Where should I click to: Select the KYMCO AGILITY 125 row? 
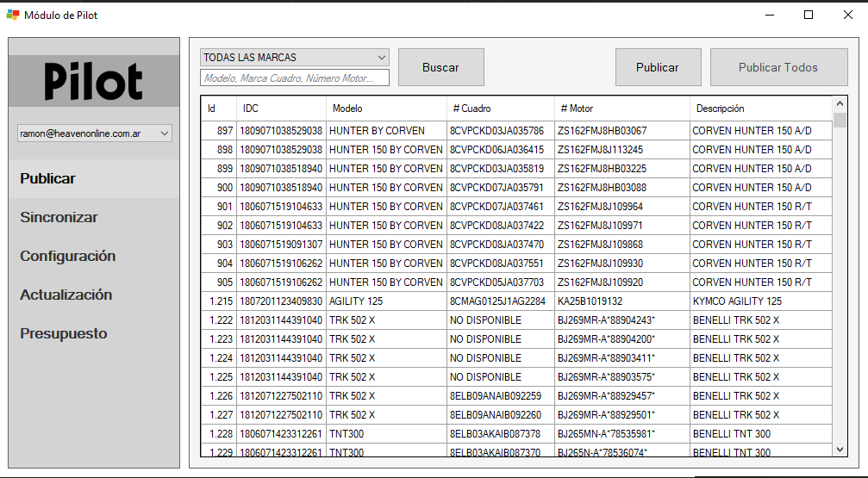pyautogui.click(x=517, y=301)
